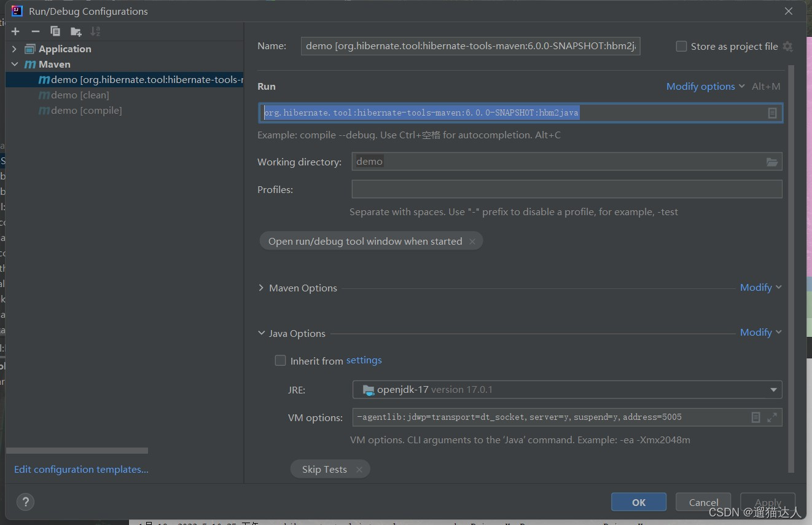Remove the 'Open run/debug tool window when started' tag
The width and height of the screenshot is (812, 525).
472,242
